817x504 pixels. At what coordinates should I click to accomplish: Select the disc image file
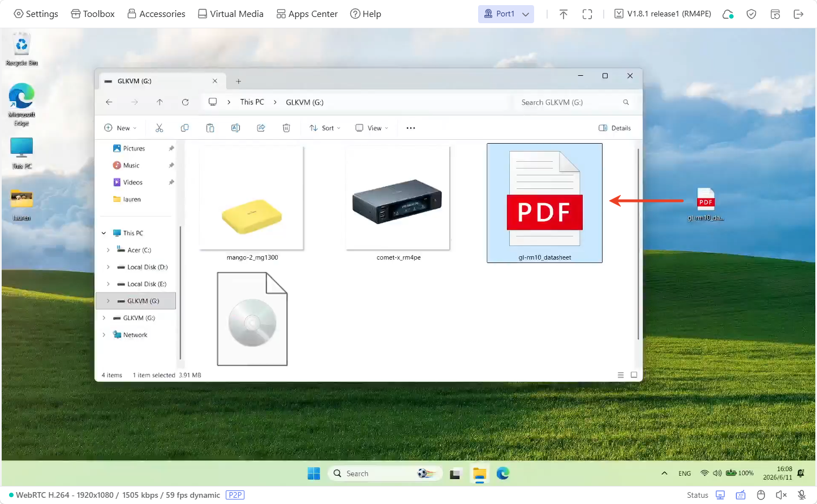pos(252,319)
